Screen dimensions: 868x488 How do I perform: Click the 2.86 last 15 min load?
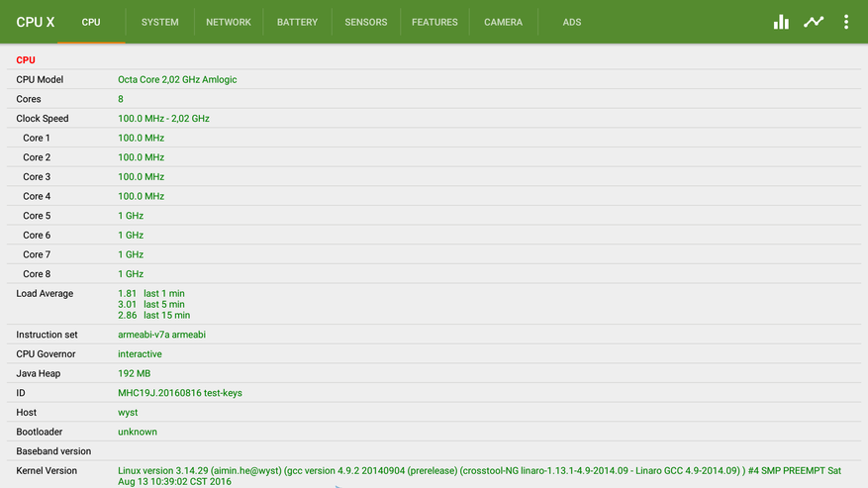(153, 315)
